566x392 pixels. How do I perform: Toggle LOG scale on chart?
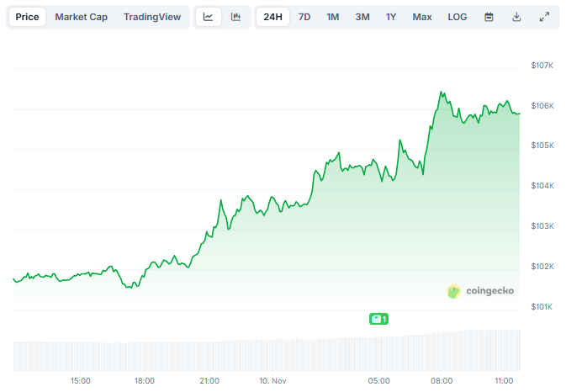point(458,17)
